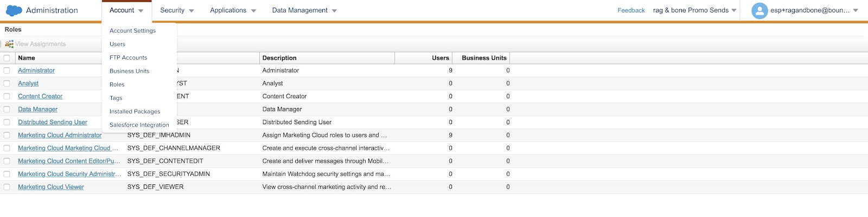The width and height of the screenshot is (868, 217).
Task: Click the SYS_DEF_CHANNELMANAGER cell
Action: click(174, 148)
